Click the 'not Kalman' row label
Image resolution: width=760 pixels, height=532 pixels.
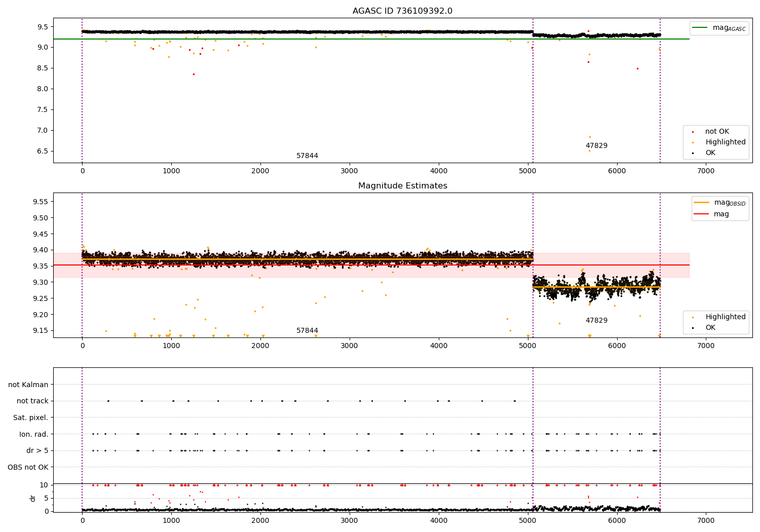click(28, 385)
